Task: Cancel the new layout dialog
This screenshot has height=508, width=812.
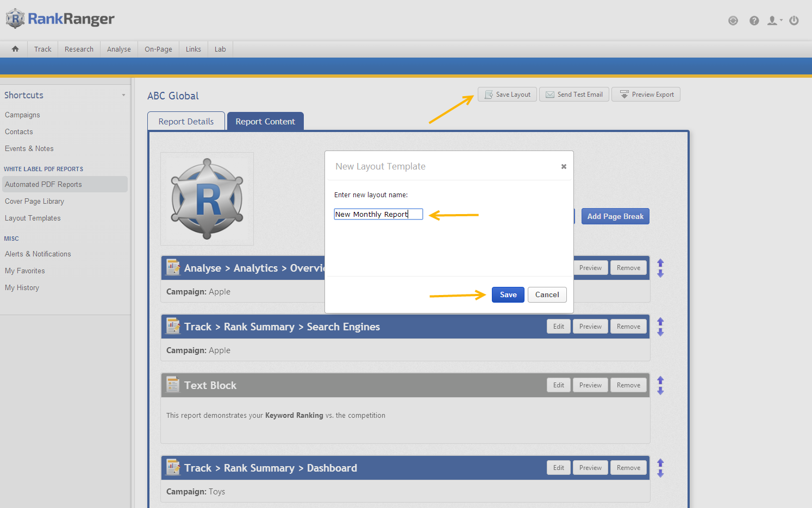Action: pos(547,294)
